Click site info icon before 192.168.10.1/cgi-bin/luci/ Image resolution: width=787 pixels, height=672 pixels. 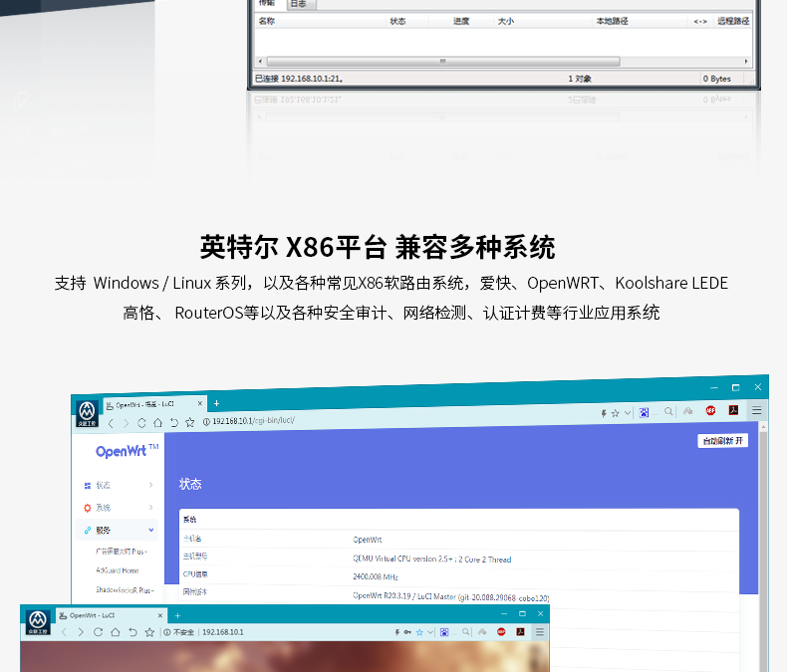coord(206,422)
